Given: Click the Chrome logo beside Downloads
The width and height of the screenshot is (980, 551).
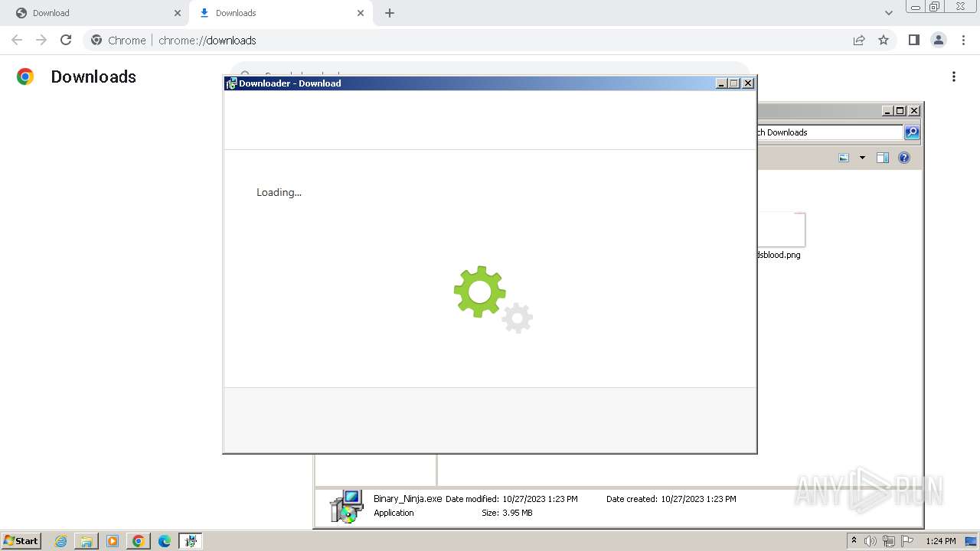Looking at the screenshot, I should (x=25, y=77).
